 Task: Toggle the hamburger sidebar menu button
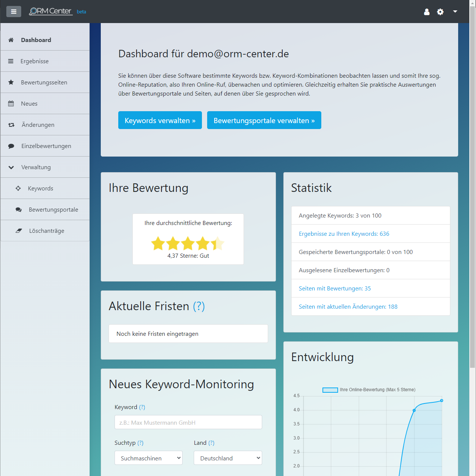[x=14, y=12]
